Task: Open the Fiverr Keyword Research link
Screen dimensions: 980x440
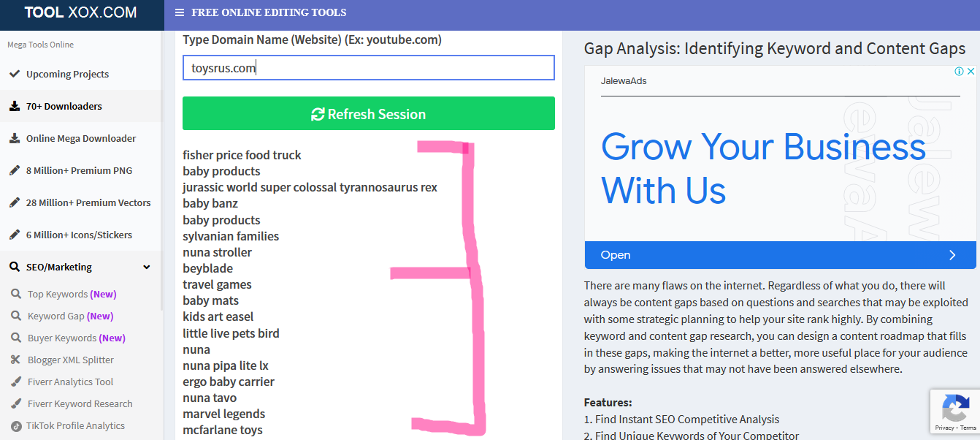Action: pyautogui.click(x=80, y=403)
